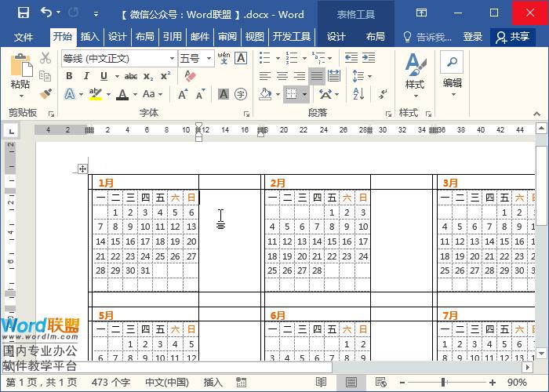Sort table contents A to Z
The height and width of the screenshot is (392, 549).
coord(358,94)
